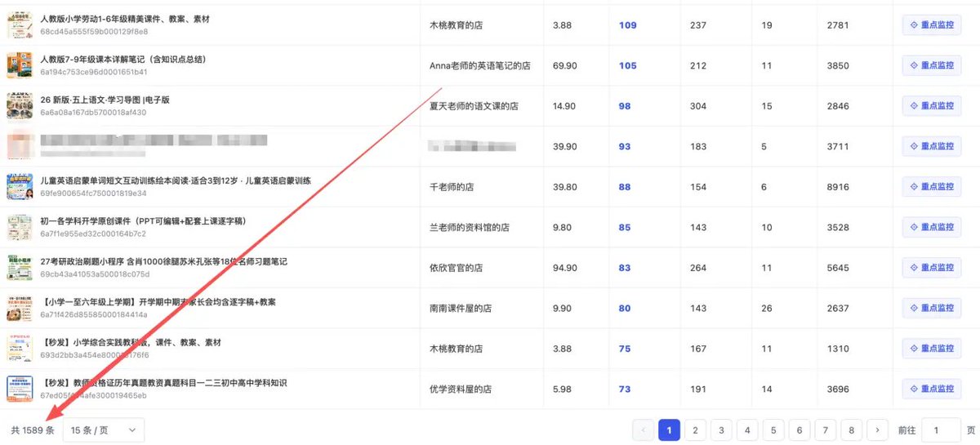Click blue value 88
Image resolution: width=980 pixels, height=445 pixels.
tap(625, 187)
